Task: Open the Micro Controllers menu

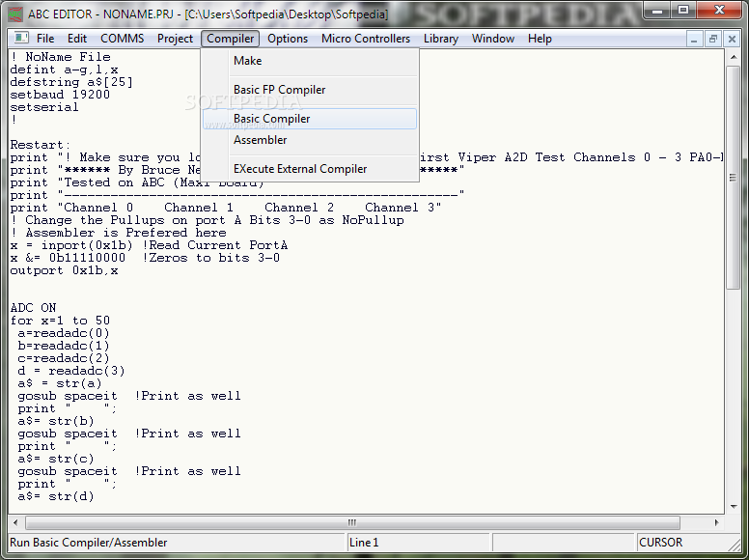Action: 366,39
